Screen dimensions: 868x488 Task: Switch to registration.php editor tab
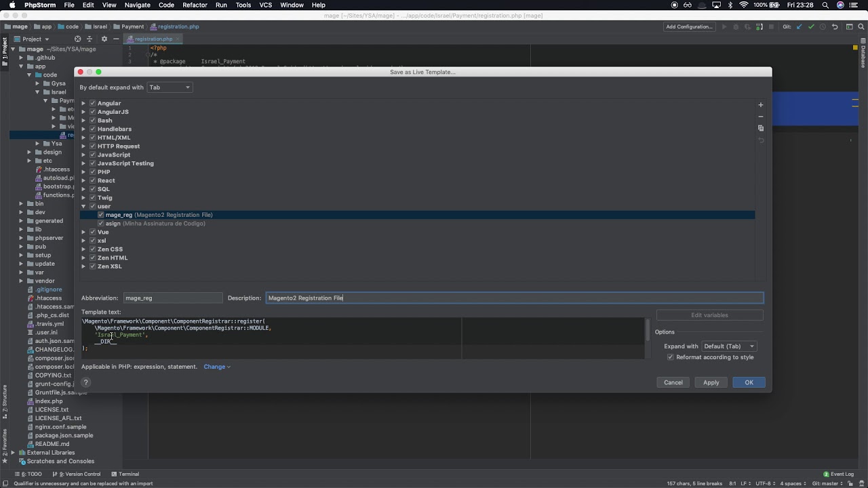click(153, 39)
